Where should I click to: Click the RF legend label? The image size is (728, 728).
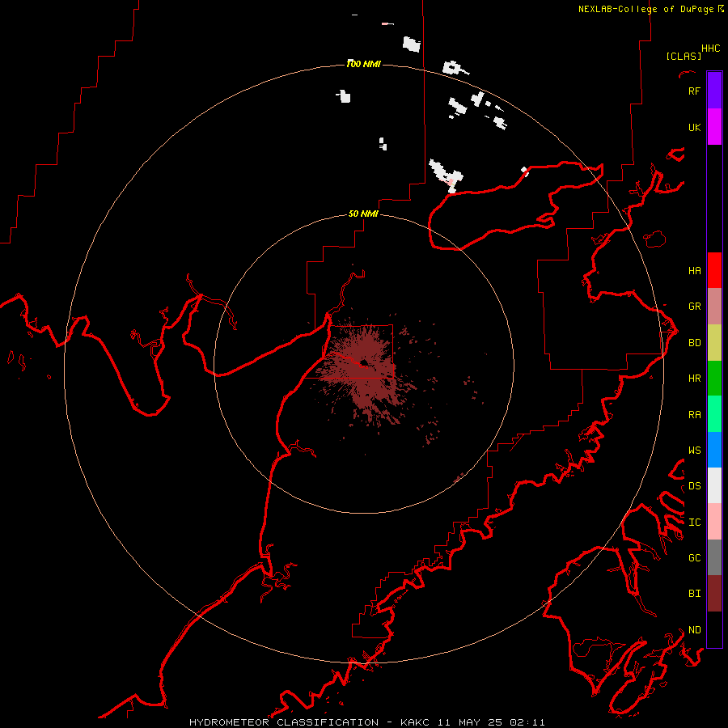[694, 91]
